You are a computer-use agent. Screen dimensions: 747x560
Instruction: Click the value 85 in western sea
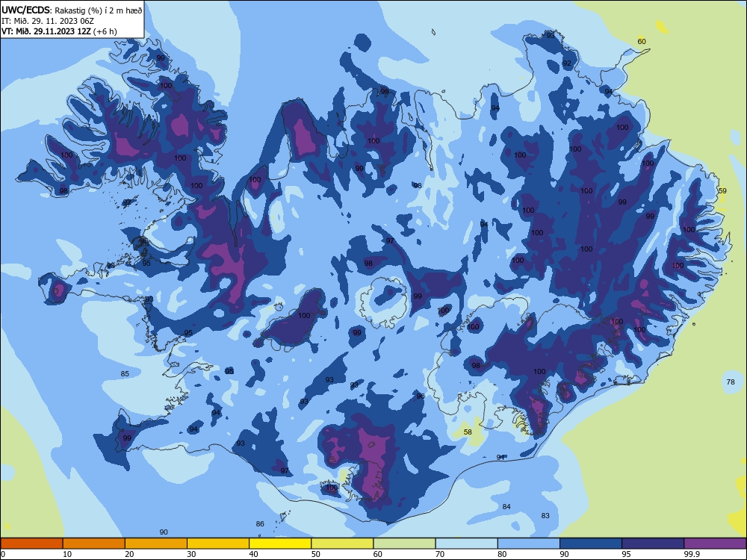click(x=125, y=374)
